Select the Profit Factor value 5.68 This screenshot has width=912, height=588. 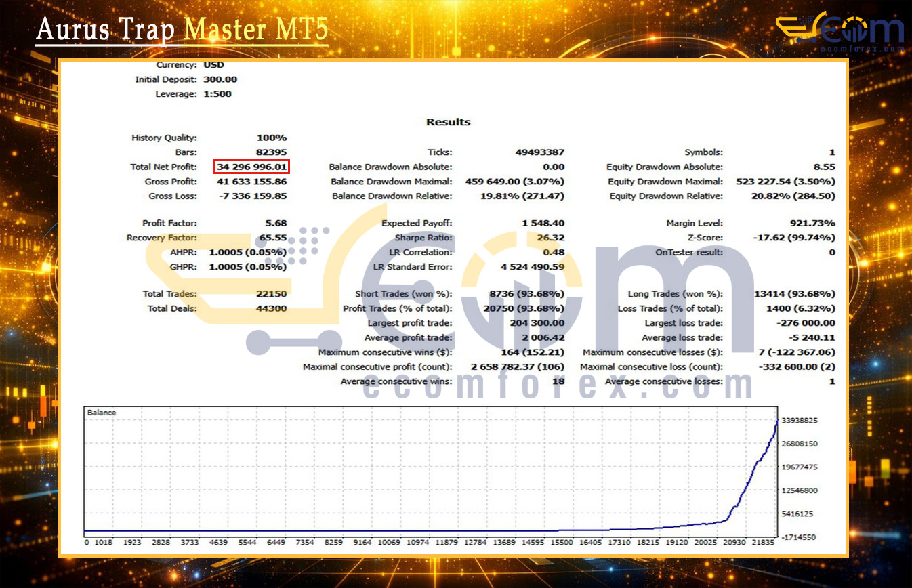tap(276, 223)
